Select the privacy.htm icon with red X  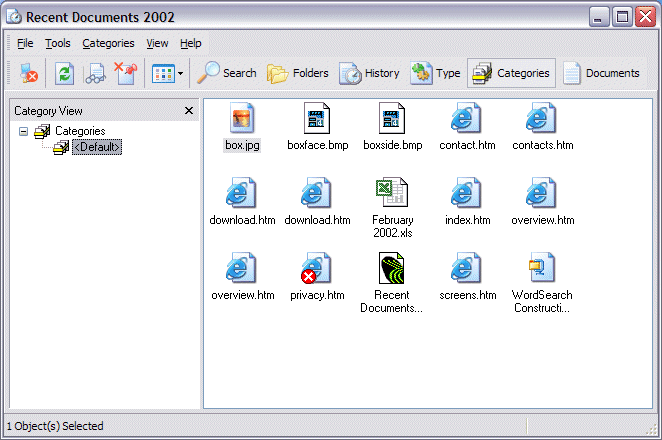pyautogui.click(x=316, y=268)
